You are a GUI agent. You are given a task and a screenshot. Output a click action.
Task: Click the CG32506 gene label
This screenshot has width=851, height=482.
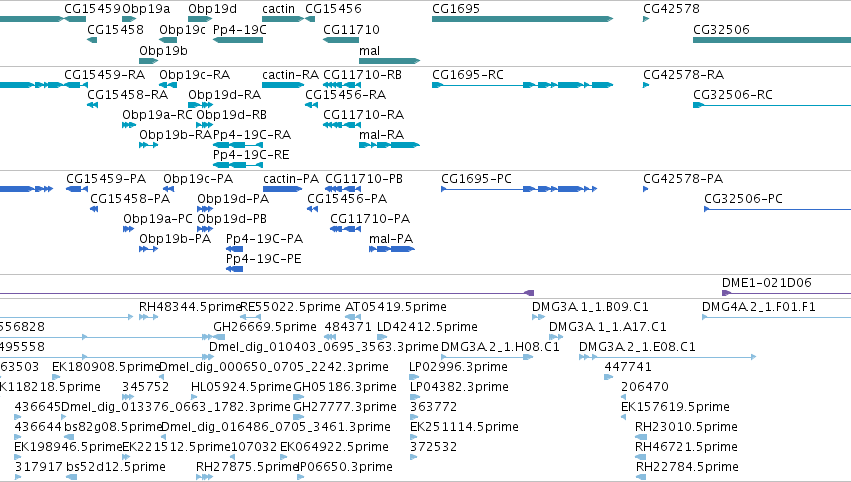(x=721, y=29)
